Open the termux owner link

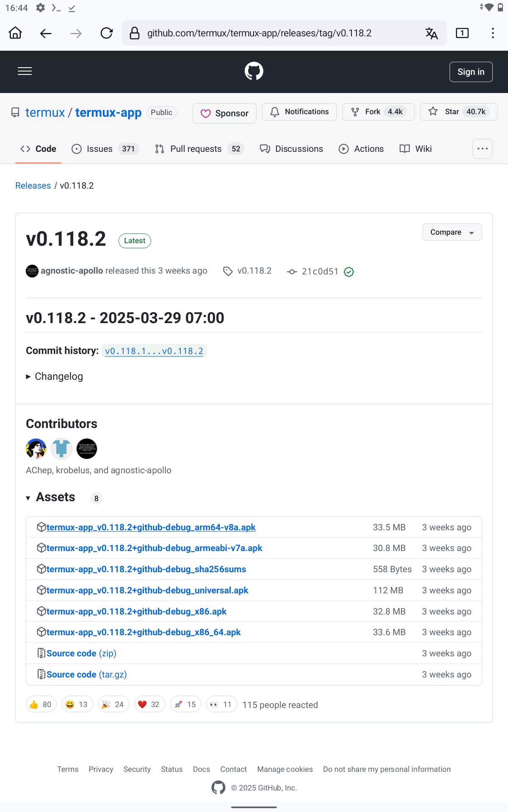coord(45,112)
